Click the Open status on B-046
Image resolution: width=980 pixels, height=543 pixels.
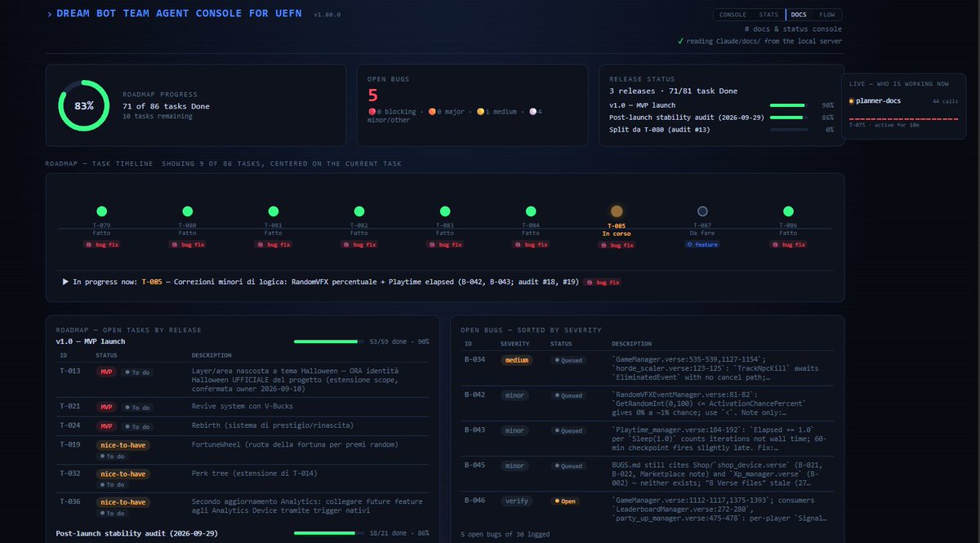click(565, 501)
